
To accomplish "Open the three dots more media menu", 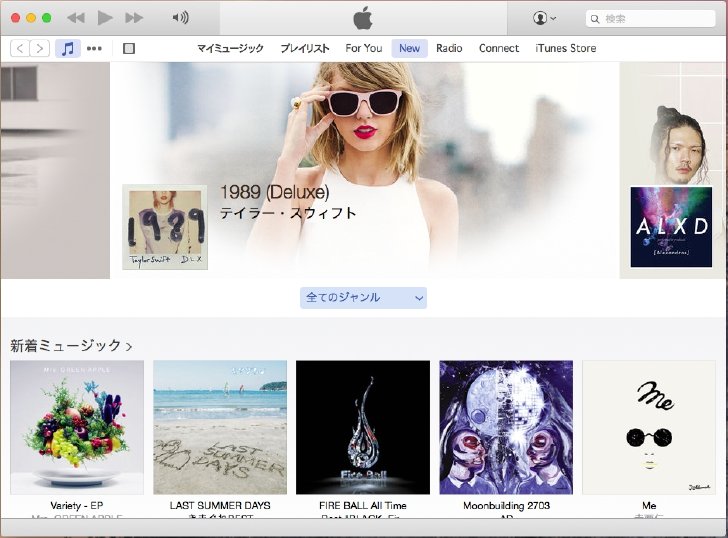I will click(94, 48).
